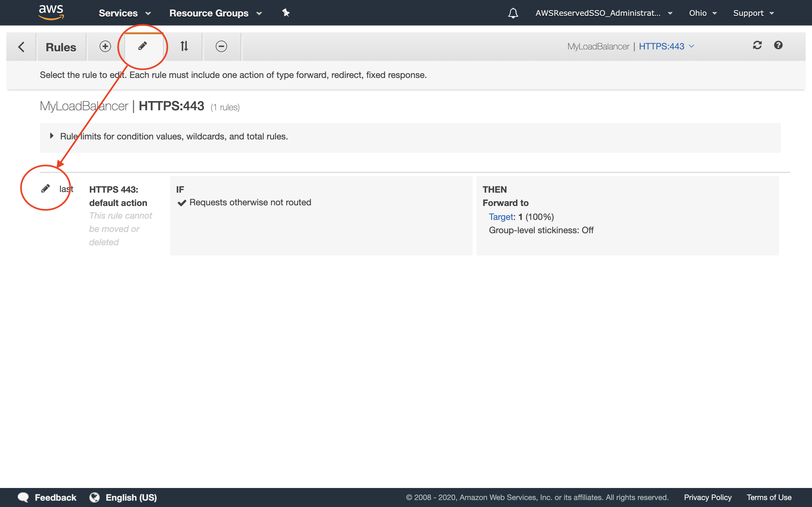The image size is (812, 507).
Task: Open the Resource Groups dropdown
Action: point(215,13)
